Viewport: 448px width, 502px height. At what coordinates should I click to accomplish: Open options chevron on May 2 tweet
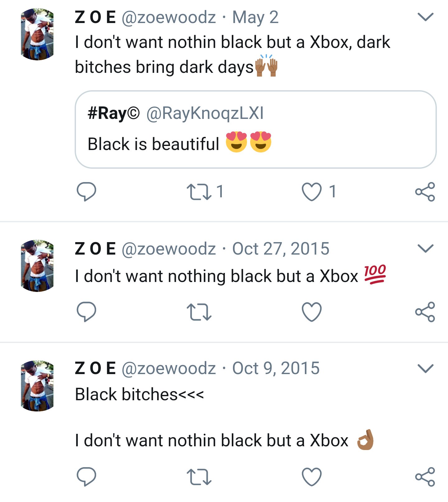(x=425, y=17)
